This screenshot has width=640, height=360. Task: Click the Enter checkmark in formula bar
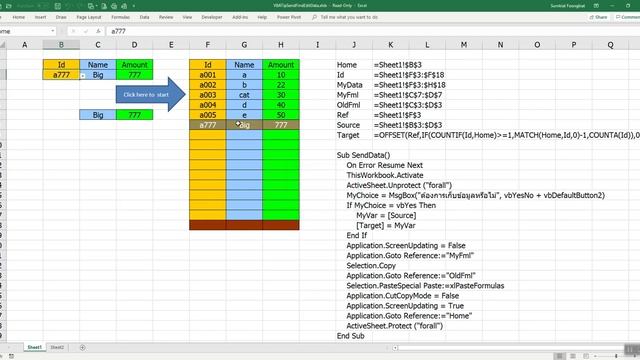[x=86, y=31]
